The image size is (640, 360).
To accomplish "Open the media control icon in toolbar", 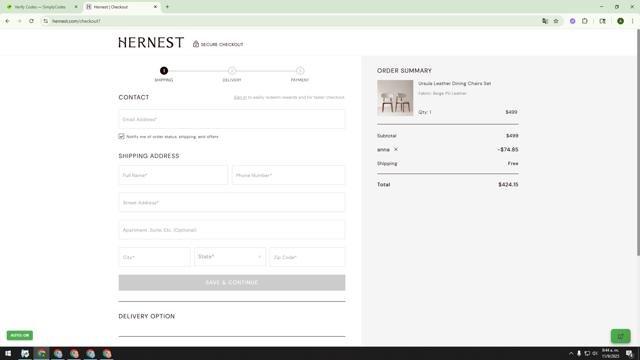I will [x=602, y=21].
